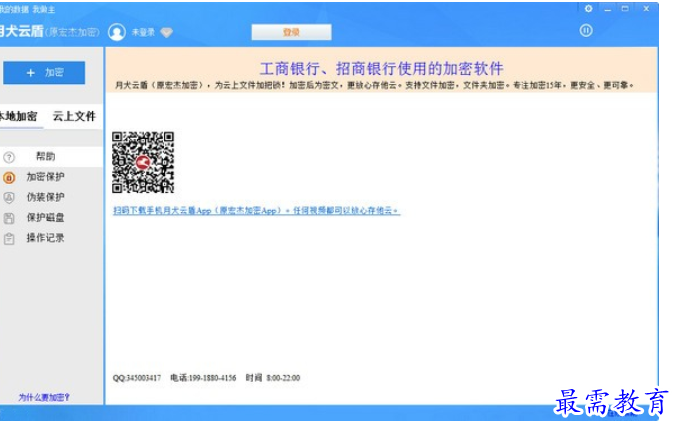Screen dimensions: 677x433
Task: Click the 电话:199-1880-4156 text
Action: pyautogui.click(x=203, y=378)
